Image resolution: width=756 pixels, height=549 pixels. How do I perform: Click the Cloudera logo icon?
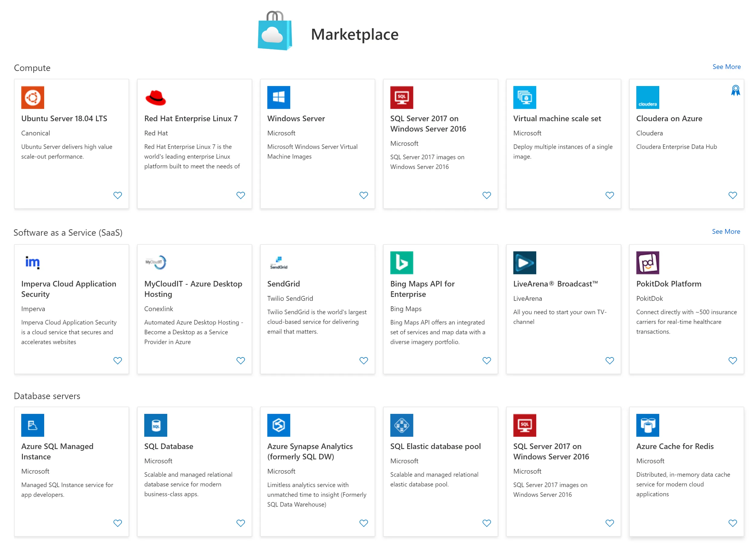[x=648, y=98]
